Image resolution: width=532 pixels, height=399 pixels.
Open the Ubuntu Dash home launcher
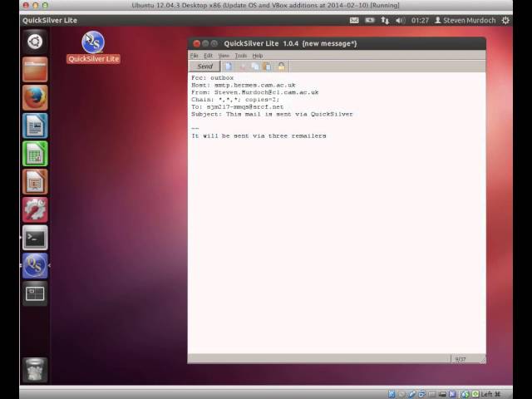click(x=35, y=42)
